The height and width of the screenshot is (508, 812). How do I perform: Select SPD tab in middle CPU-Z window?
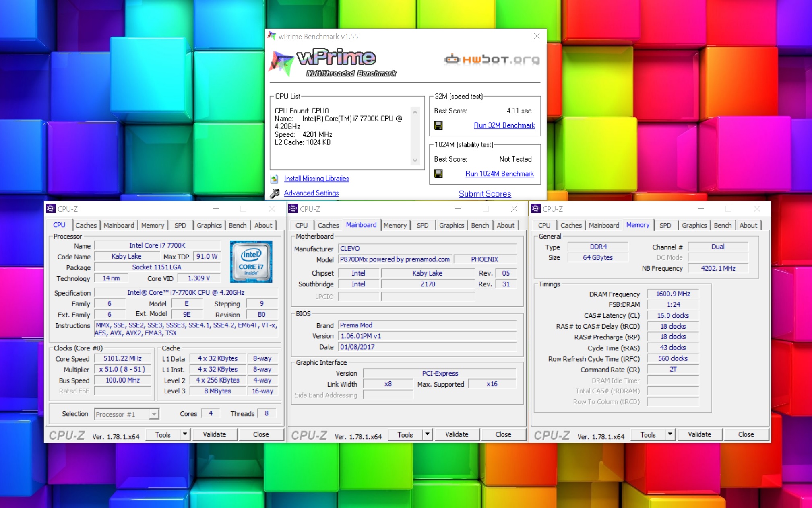coord(423,226)
